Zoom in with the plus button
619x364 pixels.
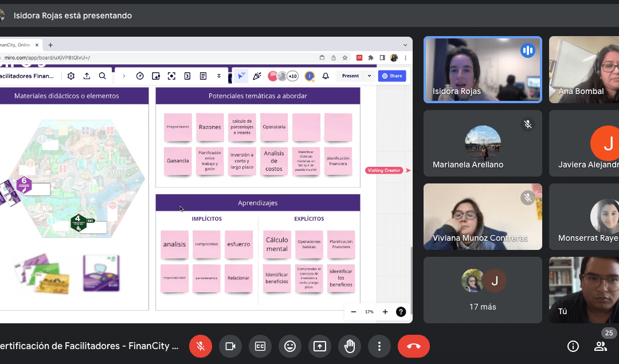(385, 312)
